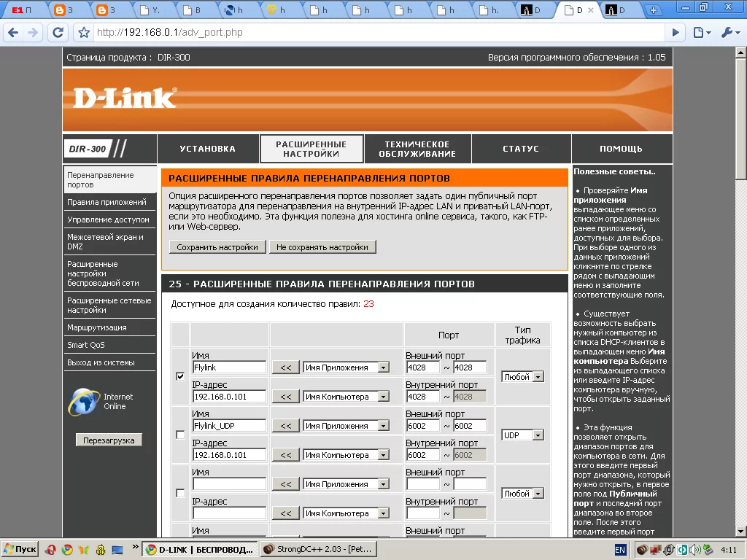Open a new tab with the plus button
Image resolution: width=747 pixels, height=560 pixels.
coord(654,10)
